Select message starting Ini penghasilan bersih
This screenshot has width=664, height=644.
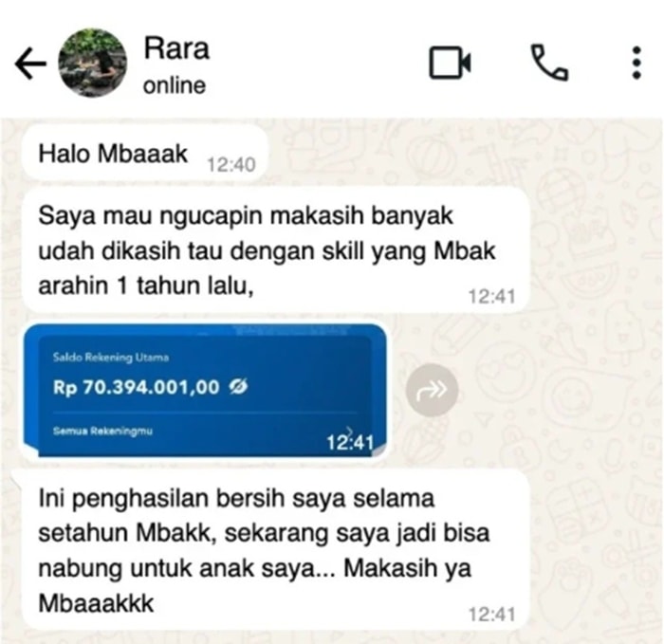276,549
